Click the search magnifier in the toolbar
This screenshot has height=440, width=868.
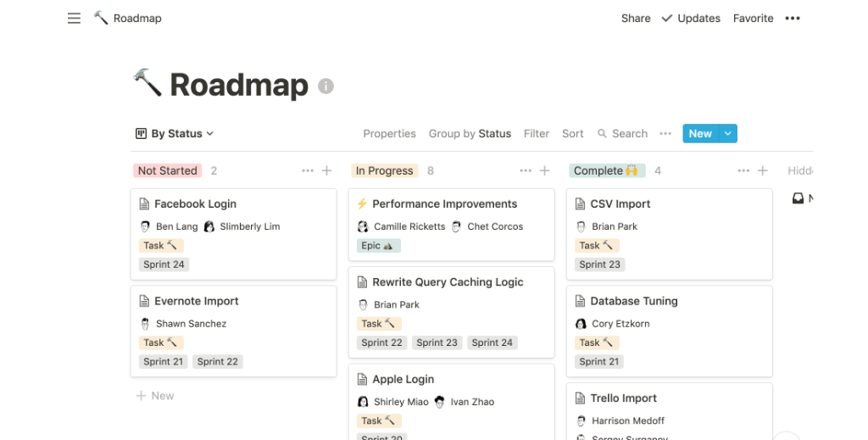point(603,134)
